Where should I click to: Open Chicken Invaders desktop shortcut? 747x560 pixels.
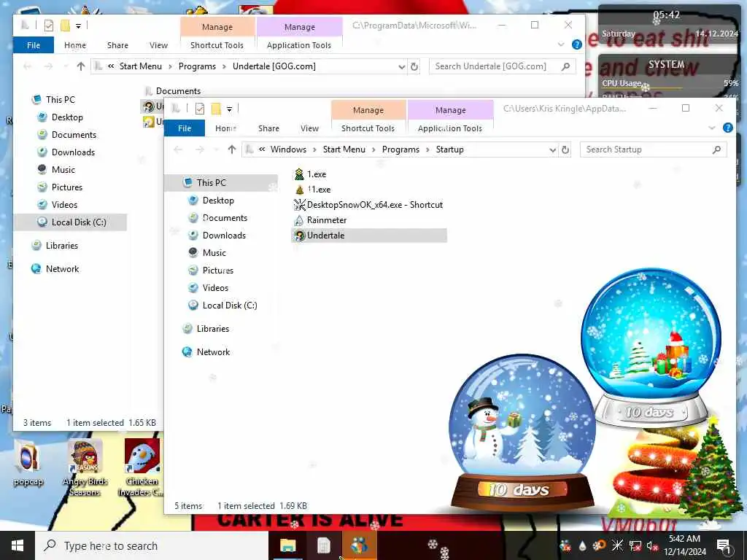(x=141, y=469)
